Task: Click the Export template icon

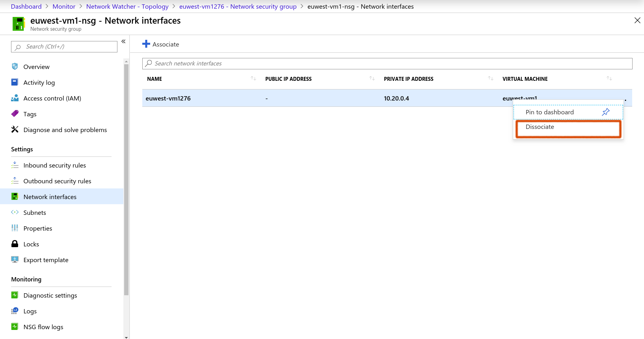Action: click(x=15, y=259)
